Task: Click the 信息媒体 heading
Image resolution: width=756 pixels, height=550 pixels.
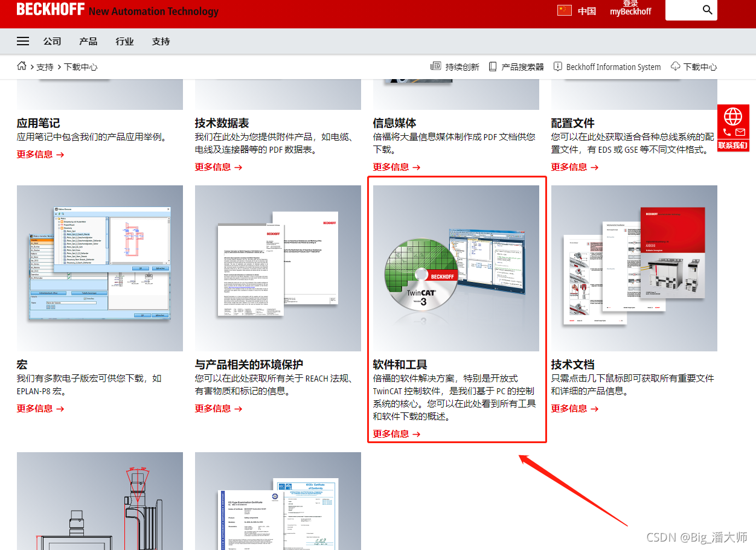Action: click(395, 123)
